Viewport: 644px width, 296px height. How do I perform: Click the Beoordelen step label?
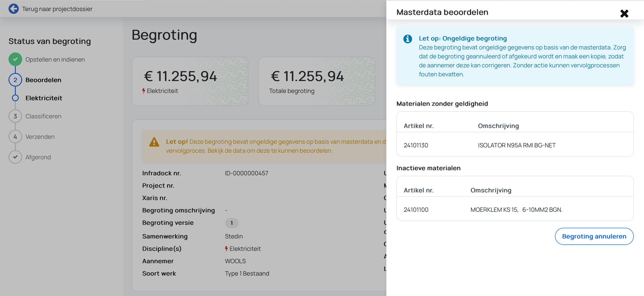[x=43, y=80]
